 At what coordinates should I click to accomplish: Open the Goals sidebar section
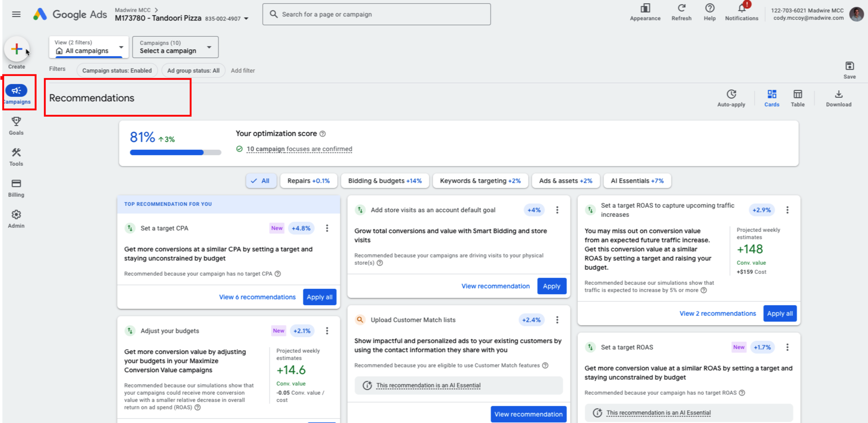click(x=16, y=125)
